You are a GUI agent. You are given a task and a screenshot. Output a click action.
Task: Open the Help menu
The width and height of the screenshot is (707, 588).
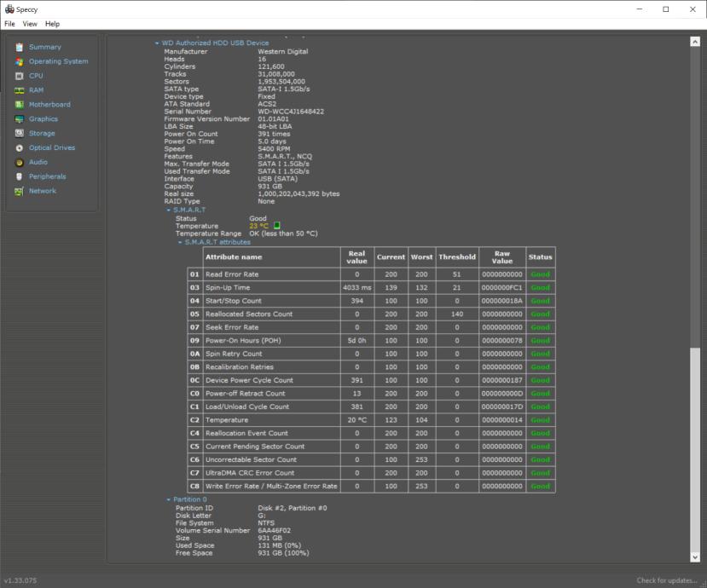tap(52, 24)
